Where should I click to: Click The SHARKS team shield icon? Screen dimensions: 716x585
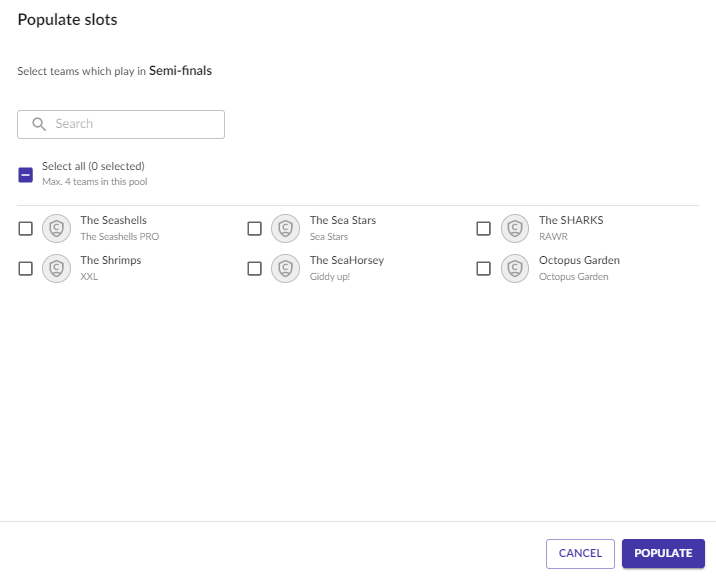coord(515,228)
